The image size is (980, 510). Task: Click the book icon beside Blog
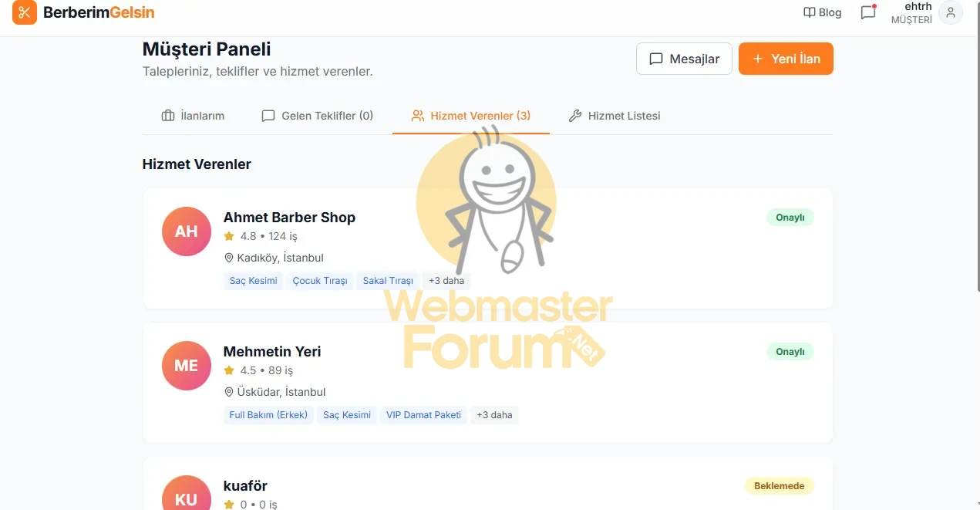click(809, 12)
